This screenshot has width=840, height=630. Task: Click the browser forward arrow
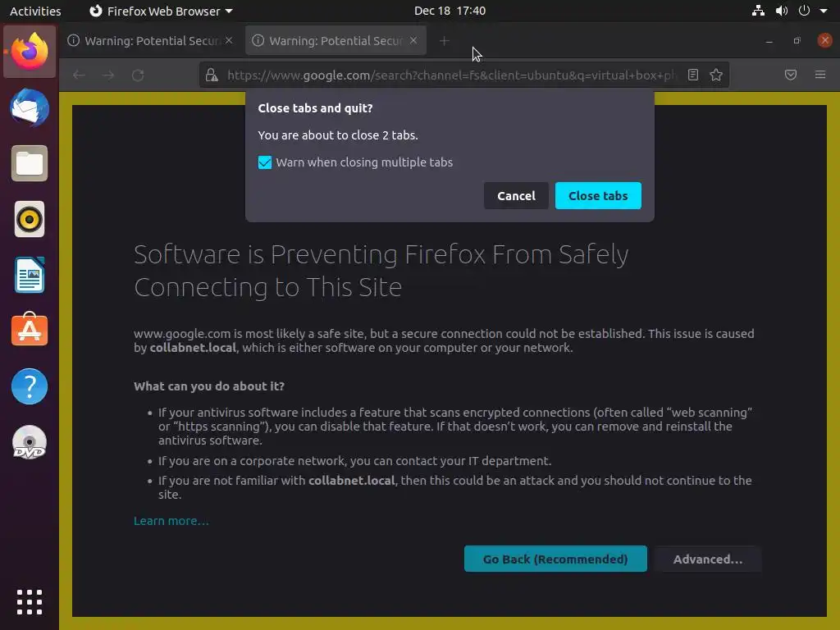108,75
